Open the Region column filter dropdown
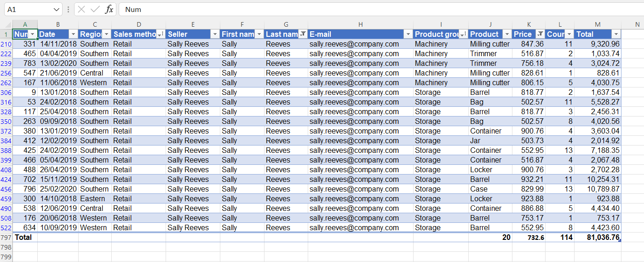Image resolution: width=644 pixels, height=262 pixels. pos(106,34)
